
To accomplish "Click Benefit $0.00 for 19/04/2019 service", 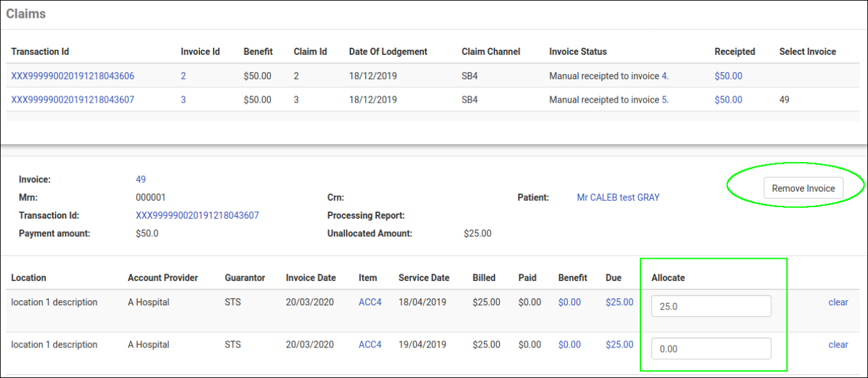I will click(x=570, y=345).
